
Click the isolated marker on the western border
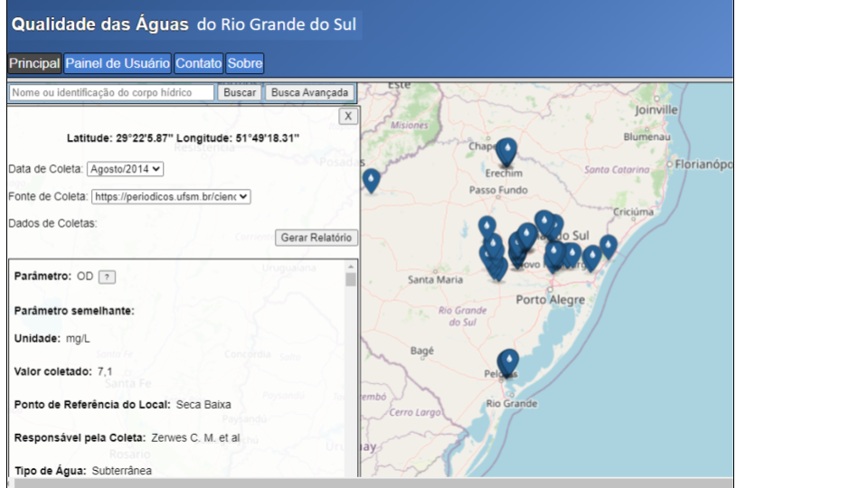pyautogui.click(x=371, y=181)
